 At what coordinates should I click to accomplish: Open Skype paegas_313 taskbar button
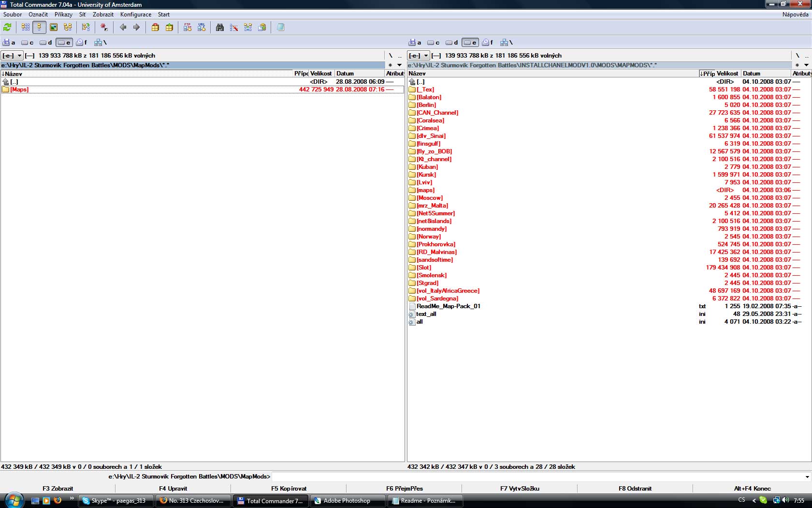[116, 501]
